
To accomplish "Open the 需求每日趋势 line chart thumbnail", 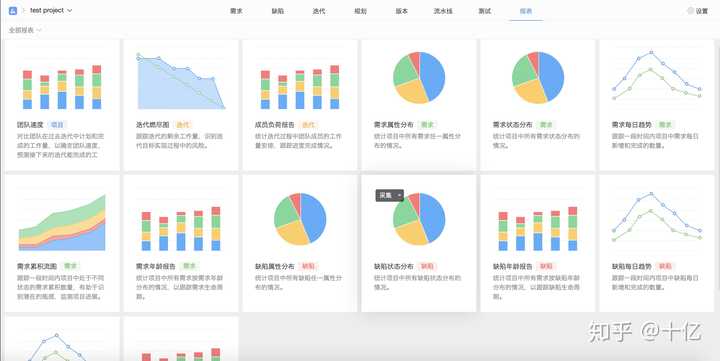I will [657, 76].
